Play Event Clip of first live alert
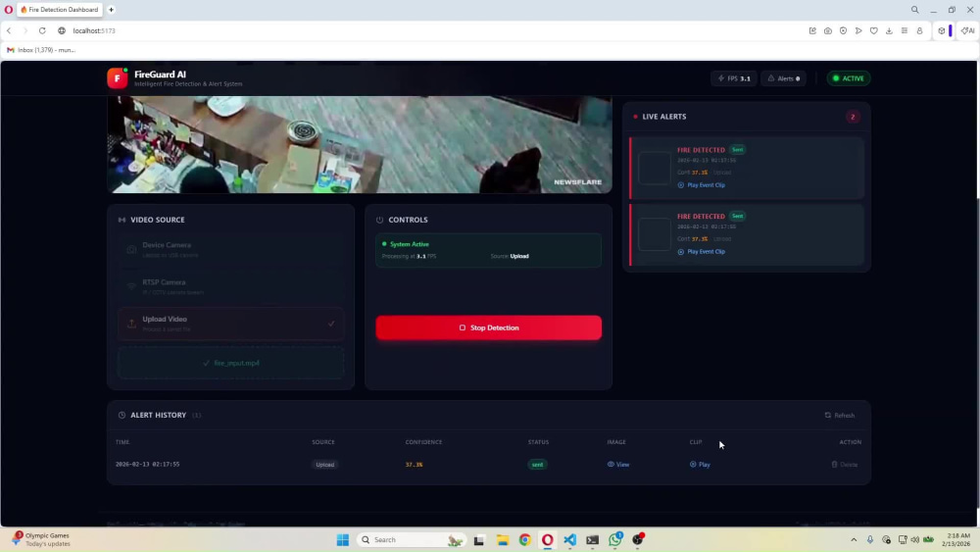Viewport: 980px width, 552px height. [x=702, y=185]
